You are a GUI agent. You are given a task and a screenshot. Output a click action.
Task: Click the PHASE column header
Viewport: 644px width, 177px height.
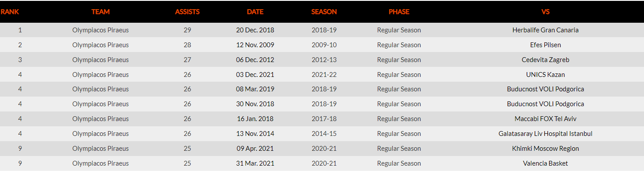click(399, 12)
